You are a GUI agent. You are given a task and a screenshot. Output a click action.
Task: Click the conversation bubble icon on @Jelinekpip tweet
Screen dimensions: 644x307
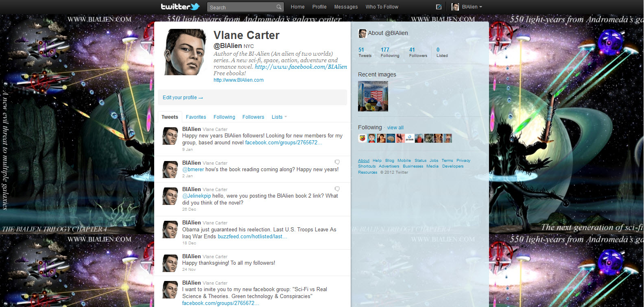337,189
